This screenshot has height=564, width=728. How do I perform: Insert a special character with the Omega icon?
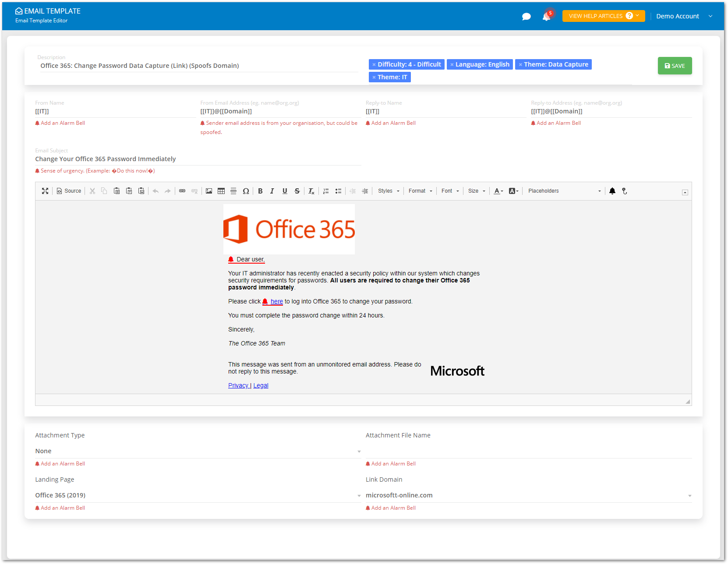pos(246,191)
